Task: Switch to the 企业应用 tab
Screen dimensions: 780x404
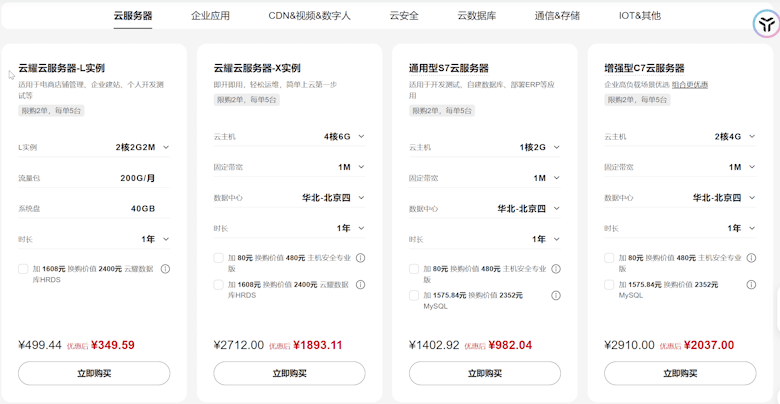Action: click(x=210, y=15)
